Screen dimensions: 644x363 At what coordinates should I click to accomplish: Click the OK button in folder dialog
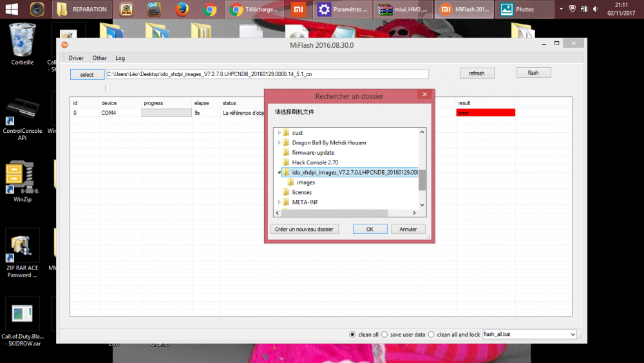370,229
